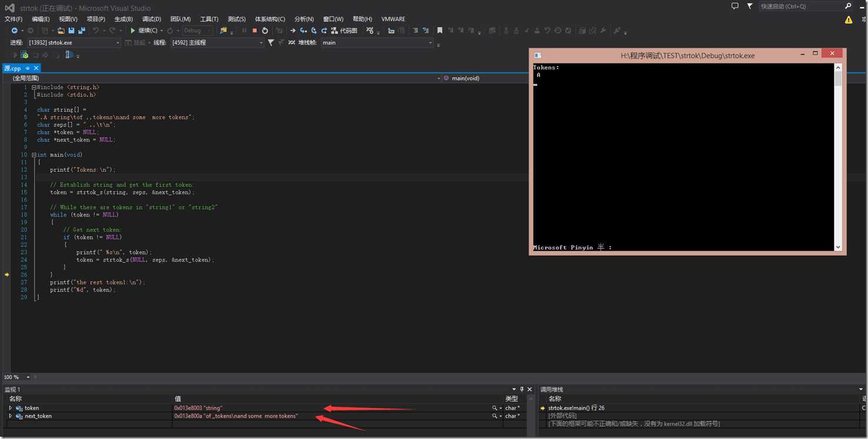The width and height of the screenshot is (868, 439).
Task: Click the thread filter funnel icon
Action: 271,42
